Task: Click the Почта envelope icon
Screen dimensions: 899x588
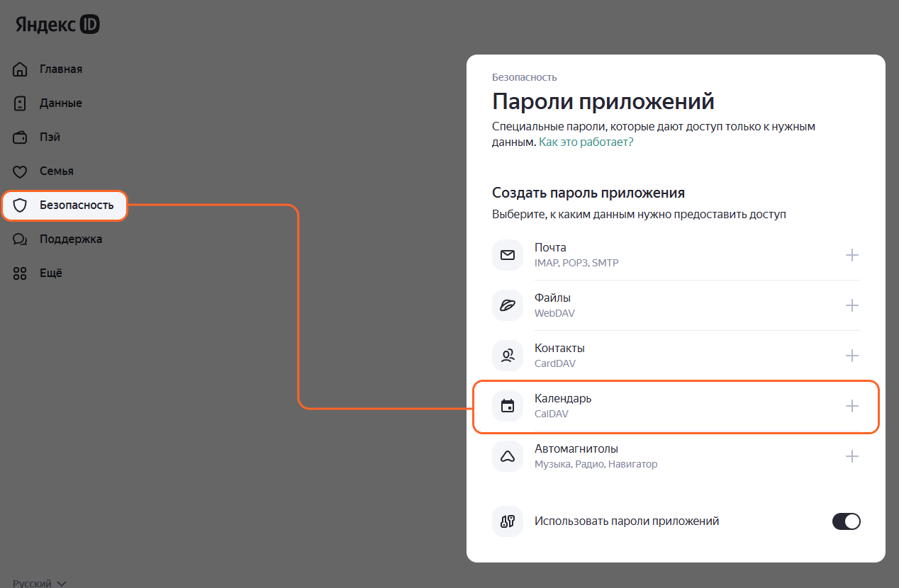Action: coord(508,255)
